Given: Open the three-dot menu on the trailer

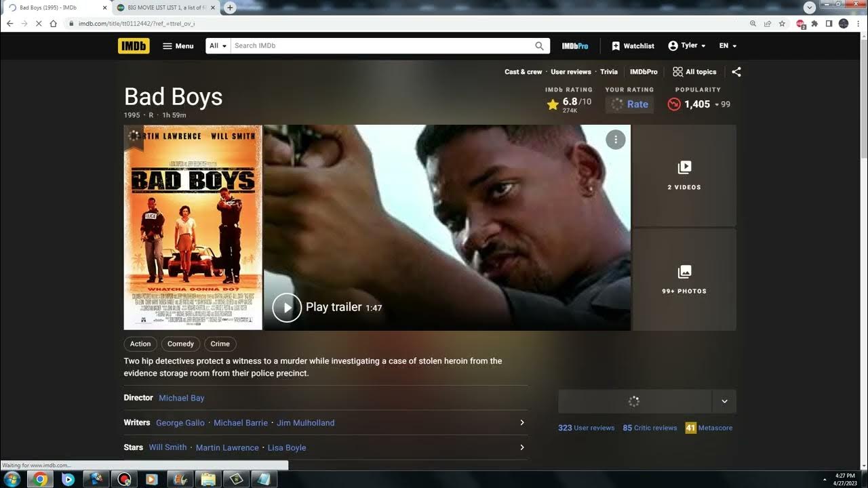Looking at the screenshot, I should tap(615, 140).
